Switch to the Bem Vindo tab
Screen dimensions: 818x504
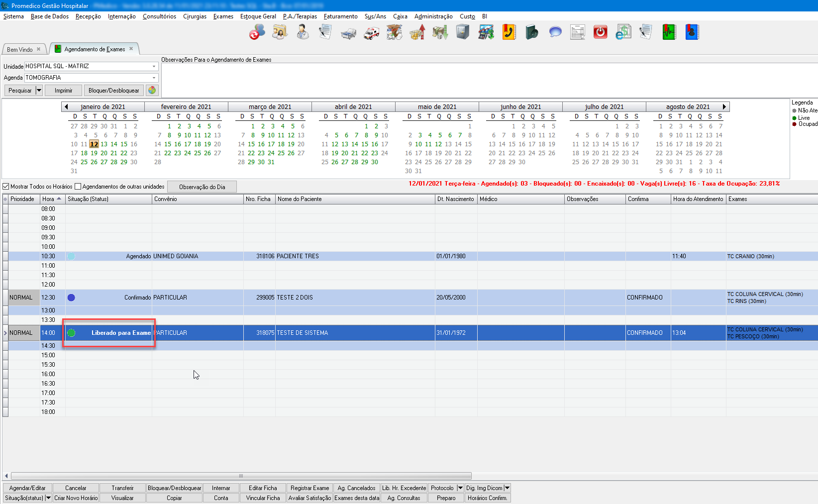20,49
